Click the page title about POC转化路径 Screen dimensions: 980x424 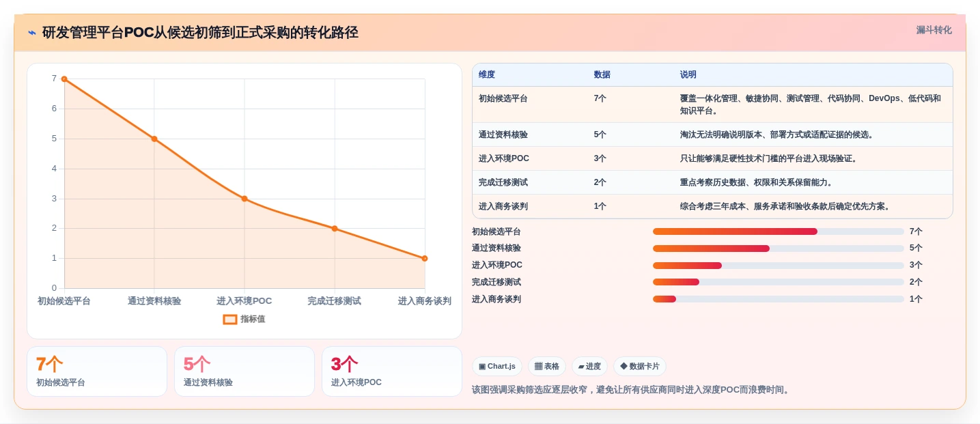coord(200,33)
